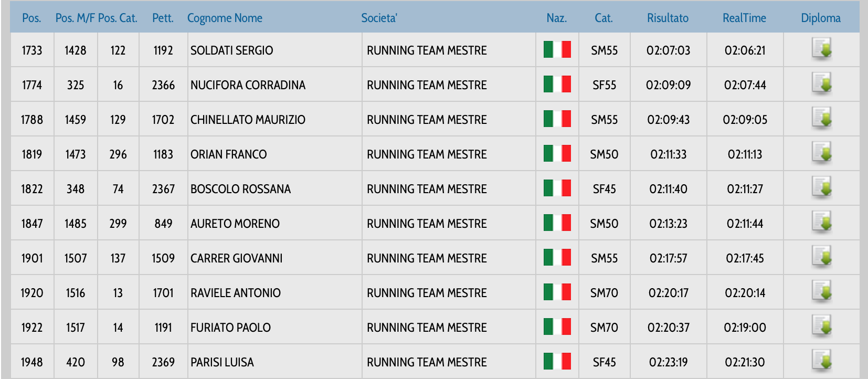Download diploma for Chinellato Maurizio

(x=821, y=119)
